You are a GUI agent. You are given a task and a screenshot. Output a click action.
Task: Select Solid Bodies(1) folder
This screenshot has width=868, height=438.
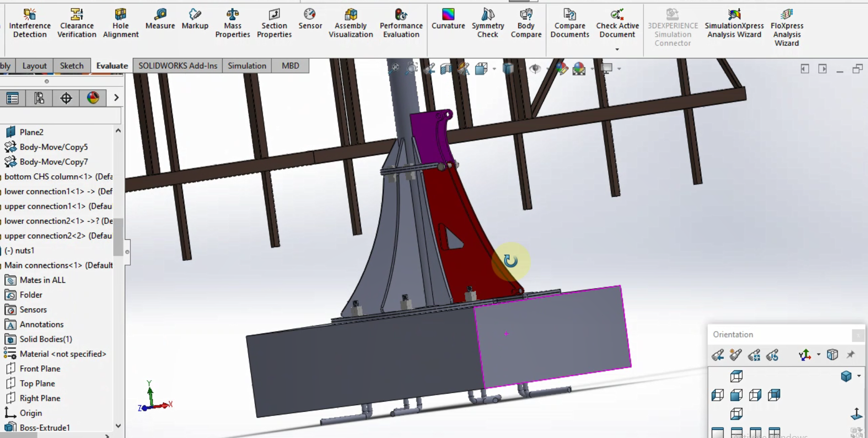(x=46, y=340)
